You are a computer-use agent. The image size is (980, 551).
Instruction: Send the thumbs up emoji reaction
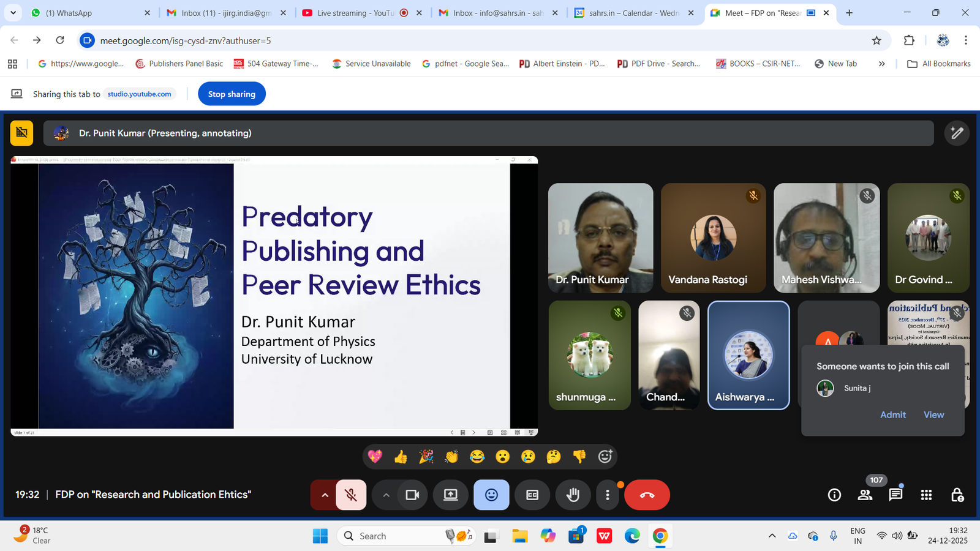tap(401, 457)
